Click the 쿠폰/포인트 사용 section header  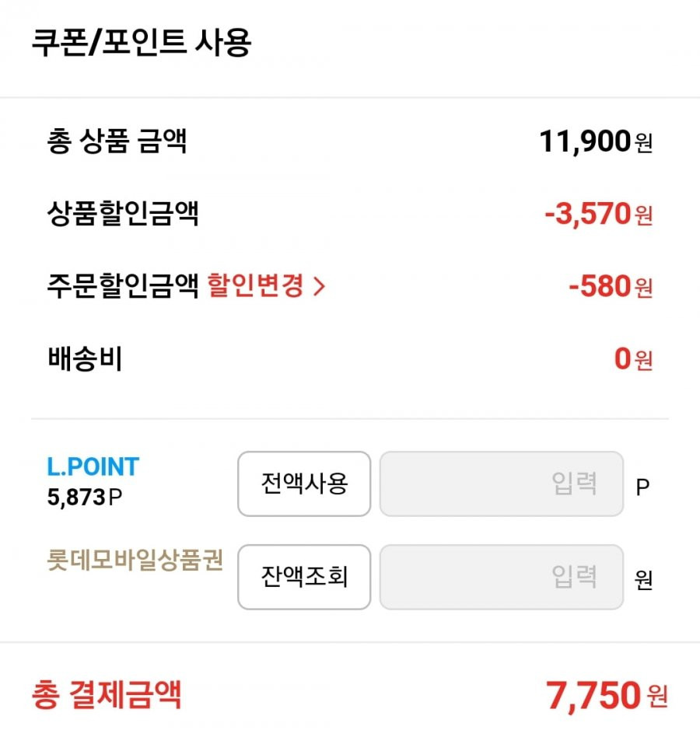pos(142,43)
